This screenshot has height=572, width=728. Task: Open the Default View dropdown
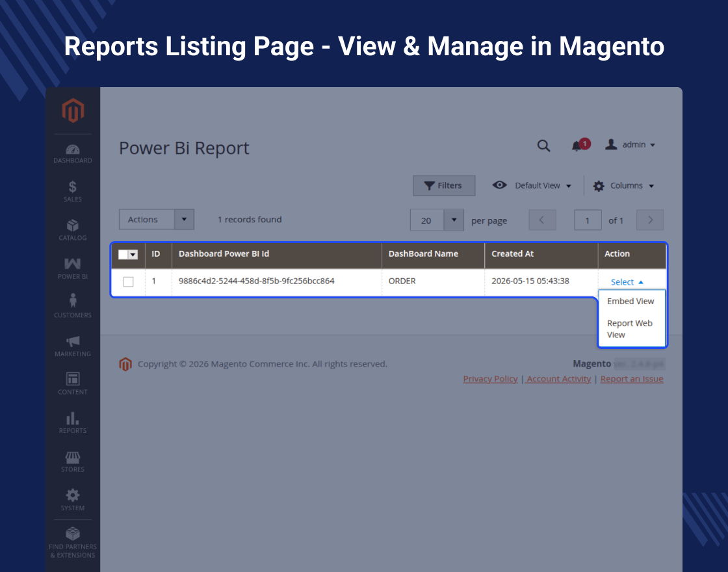[x=532, y=185]
